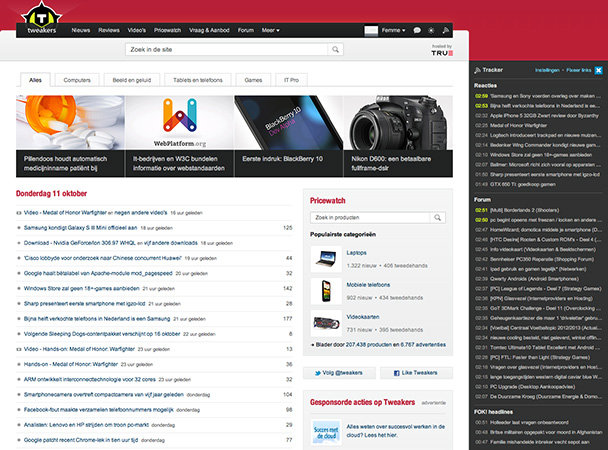Image resolution: width=608 pixels, height=450 pixels.
Task: Open forum item Qwerty Androids (Android Smartphones)
Action: pyautogui.click(x=534, y=279)
